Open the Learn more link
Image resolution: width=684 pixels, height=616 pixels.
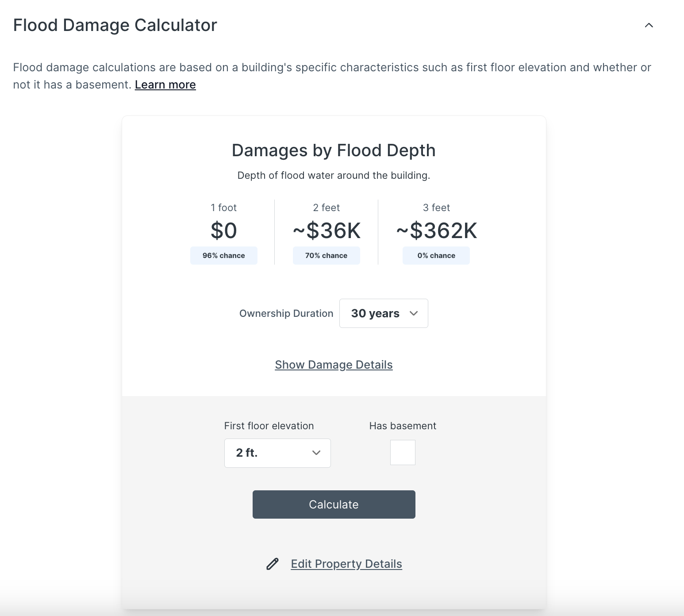(x=165, y=85)
